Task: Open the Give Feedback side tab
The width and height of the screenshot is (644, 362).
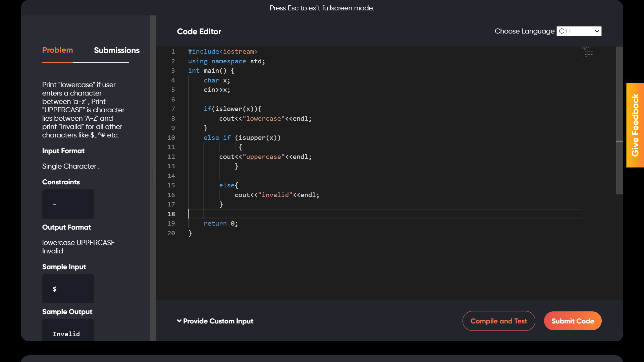Action: (635, 125)
